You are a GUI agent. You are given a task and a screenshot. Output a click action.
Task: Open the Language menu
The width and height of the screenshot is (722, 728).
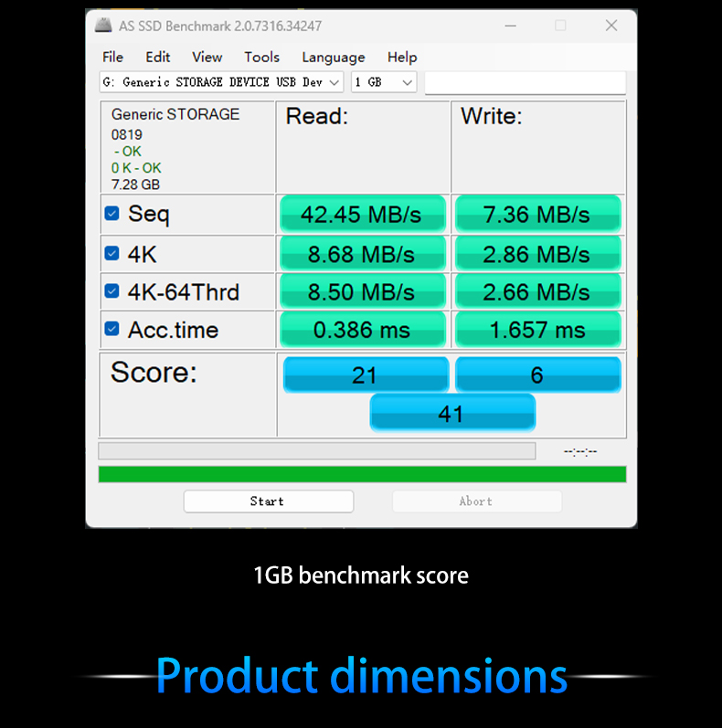pos(333,57)
